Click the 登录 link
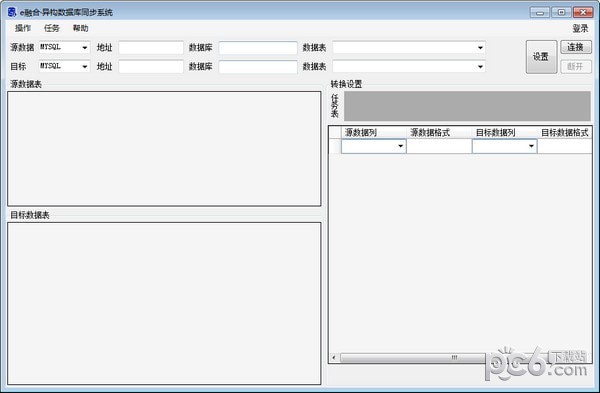Screen dimensions: 600x393 tap(580, 28)
